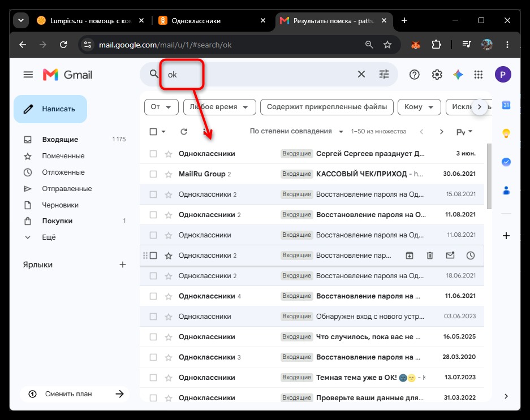Star the Темная тема уже в ОК message
The width and height of the screenshot is (530, 420).
pos(169,378)
